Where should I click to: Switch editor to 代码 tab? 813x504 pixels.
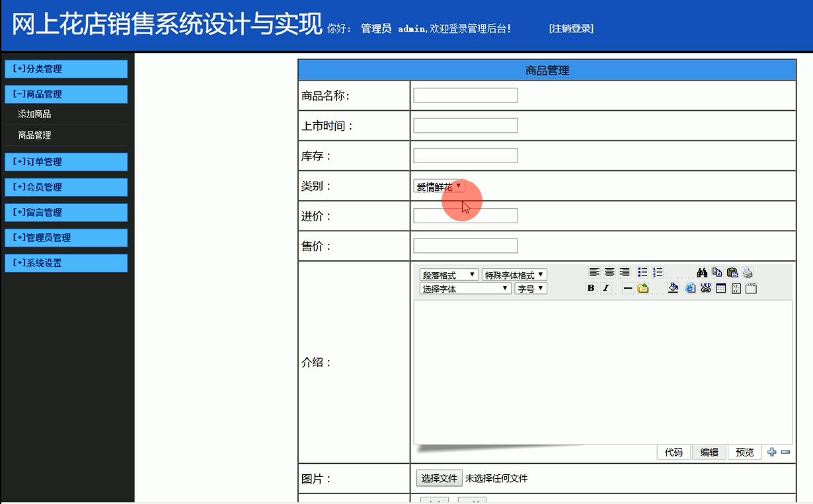[674, 452]
